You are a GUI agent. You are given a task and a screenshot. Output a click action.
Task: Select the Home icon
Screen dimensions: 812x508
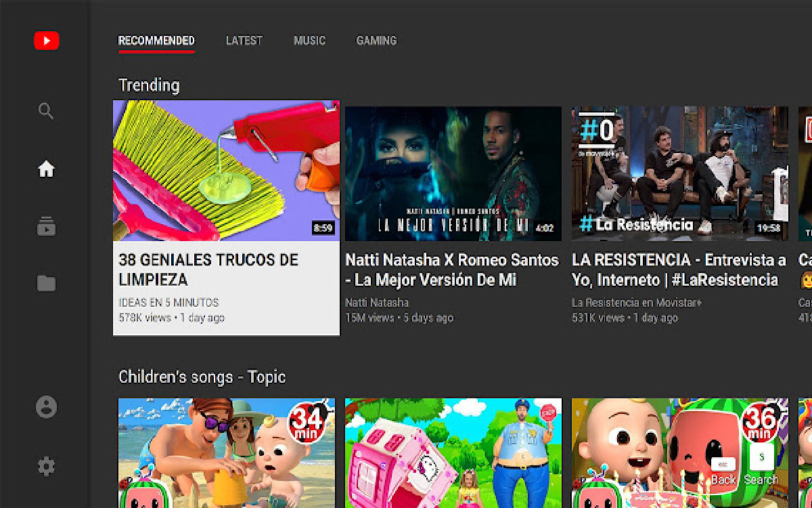45,169
